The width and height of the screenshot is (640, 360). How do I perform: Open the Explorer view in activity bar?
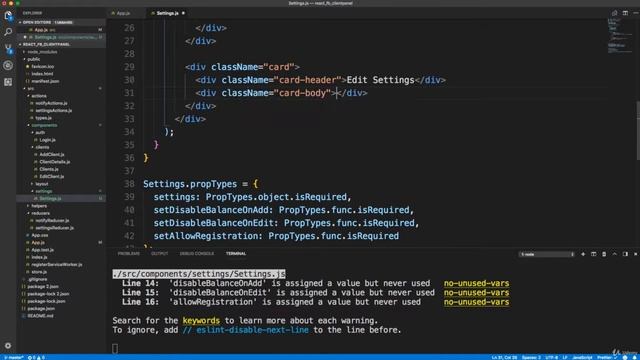[8, 16]
